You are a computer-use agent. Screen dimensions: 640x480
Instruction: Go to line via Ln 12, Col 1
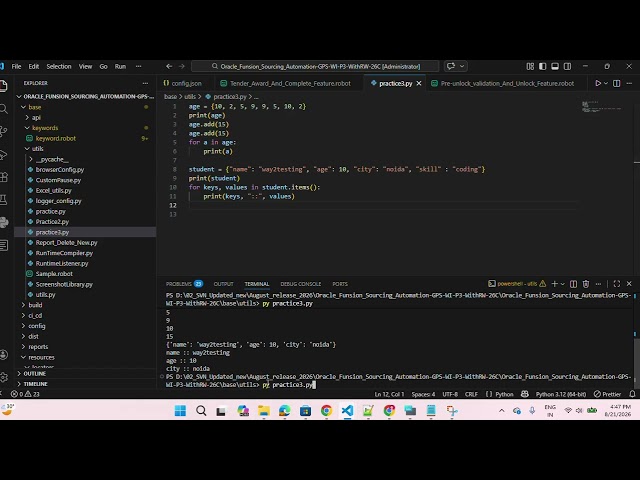[389, 394]
